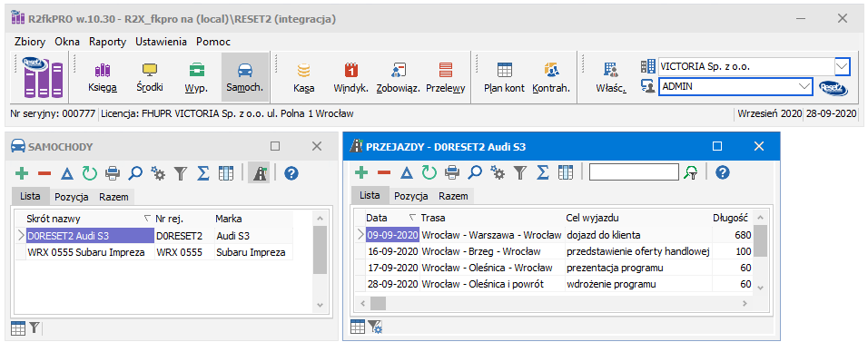868x342 pixels.
Task: Refresh the PRZEJAZDY list
Action: point(429,173)
